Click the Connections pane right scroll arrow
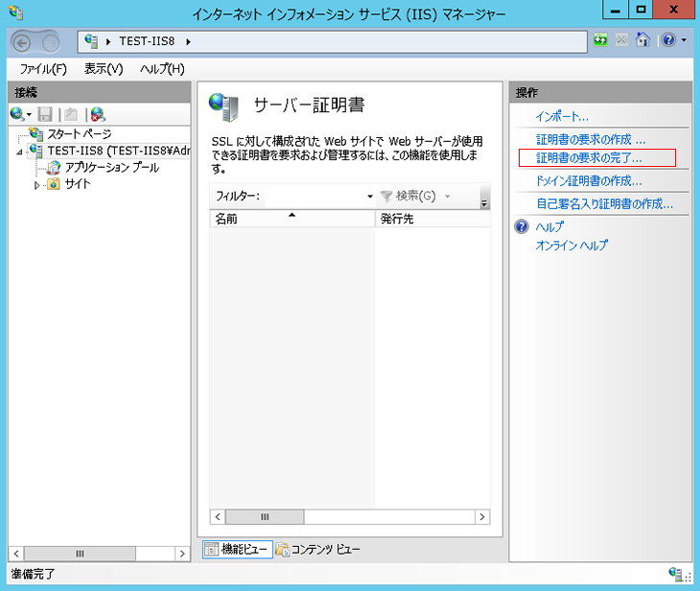 coord(182,554)
